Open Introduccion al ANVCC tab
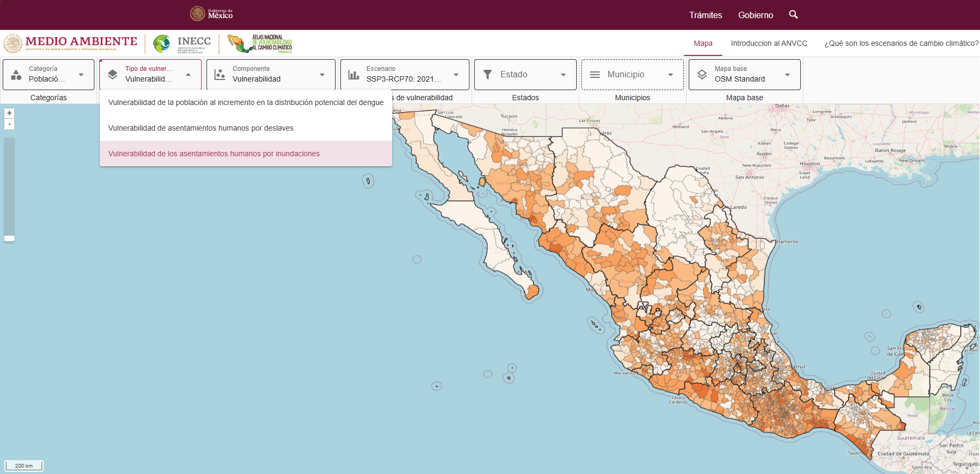Viewport: 980px width, 474px height. (x=769, y=43)
